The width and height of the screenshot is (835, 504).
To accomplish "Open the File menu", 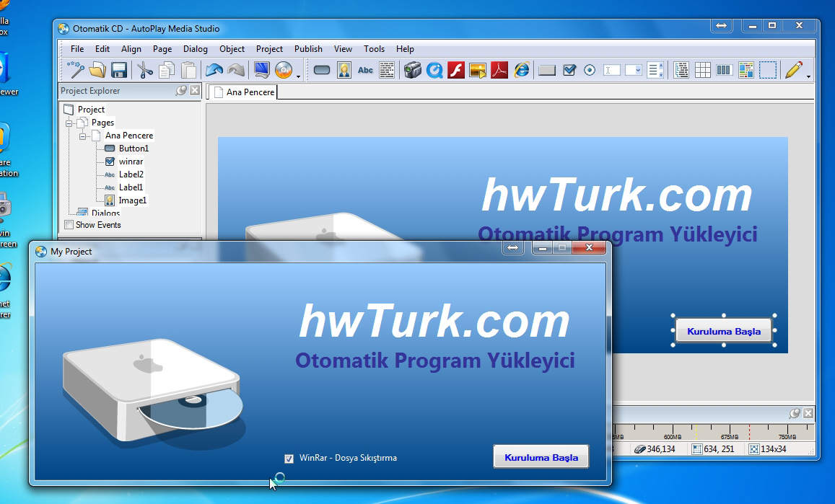I will tap(77, 49).
